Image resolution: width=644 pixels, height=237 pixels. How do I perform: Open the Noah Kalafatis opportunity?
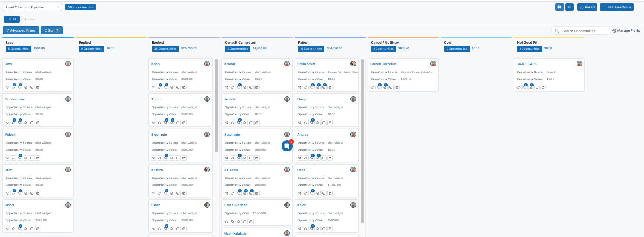[235, 234]
